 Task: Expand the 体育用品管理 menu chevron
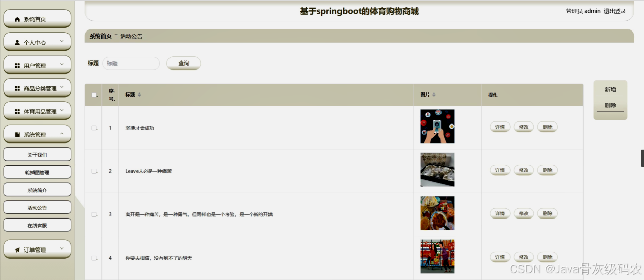pos(62,110)
